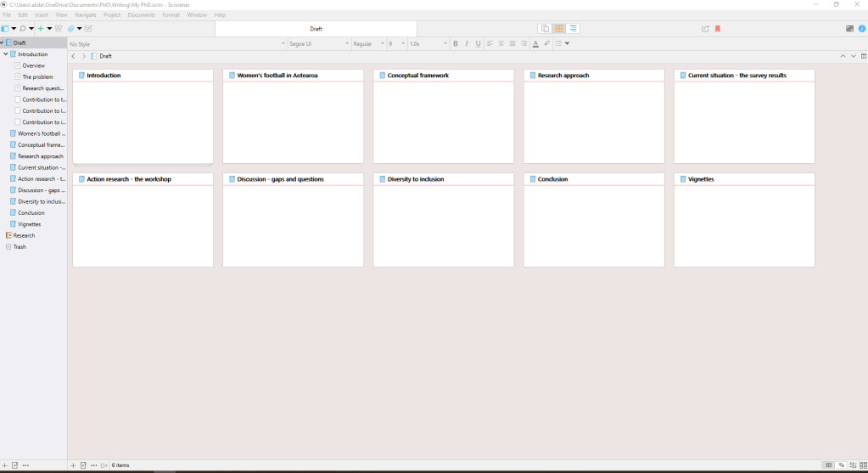
Task: Toggle italic formatting
Action: tap(466, 43)
